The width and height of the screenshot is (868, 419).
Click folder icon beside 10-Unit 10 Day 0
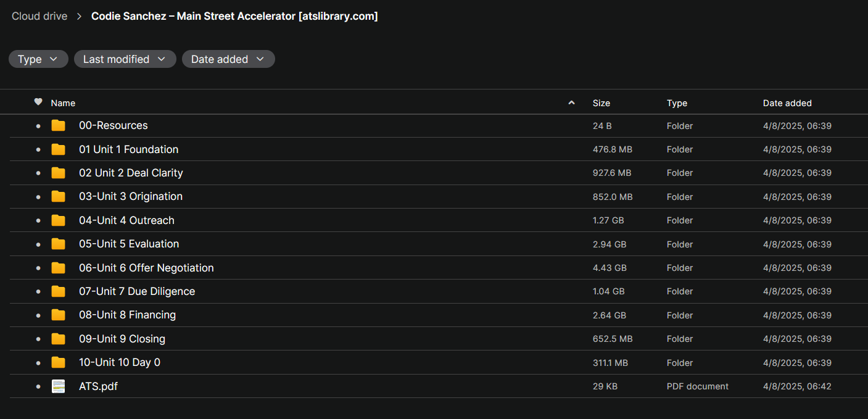(x=58, y=362)
